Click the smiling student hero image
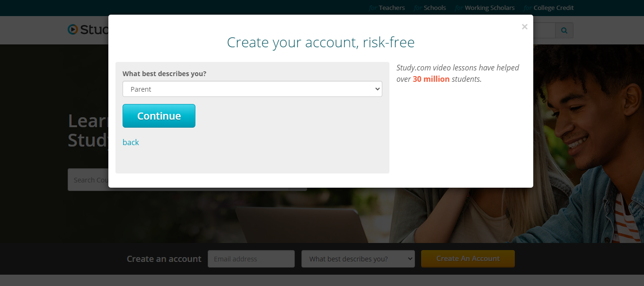Viewport: 644px width, 286px height. pyautogui.click(x=589, y=142)
